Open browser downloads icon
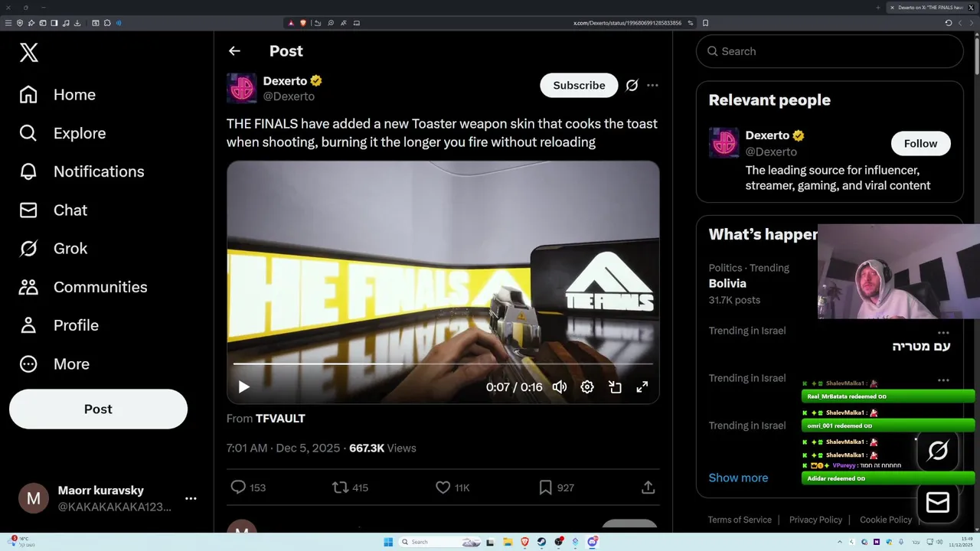 click(77, 23)
